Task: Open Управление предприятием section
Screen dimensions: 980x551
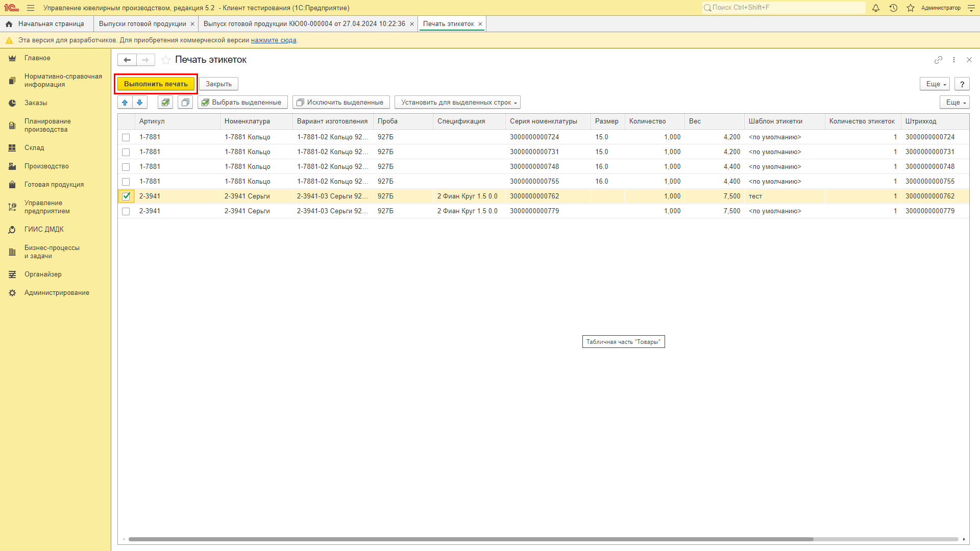Action: (x=47, y=207)
